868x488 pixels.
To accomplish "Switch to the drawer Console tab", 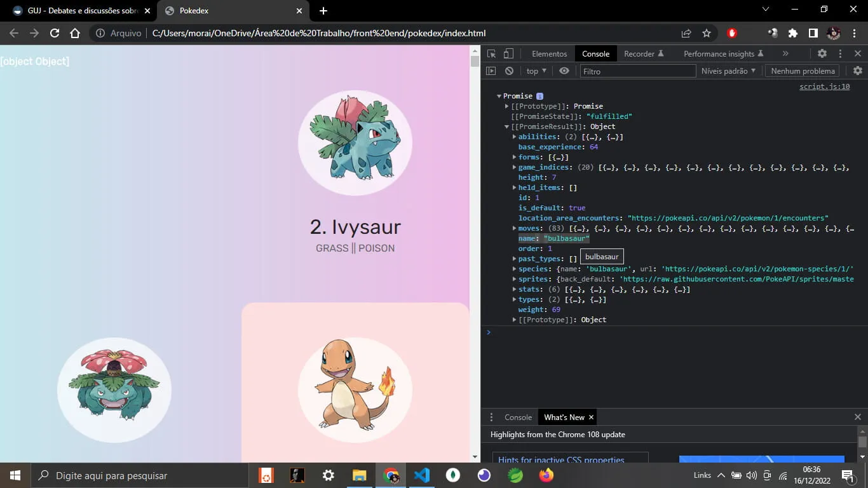I will 518,417.
